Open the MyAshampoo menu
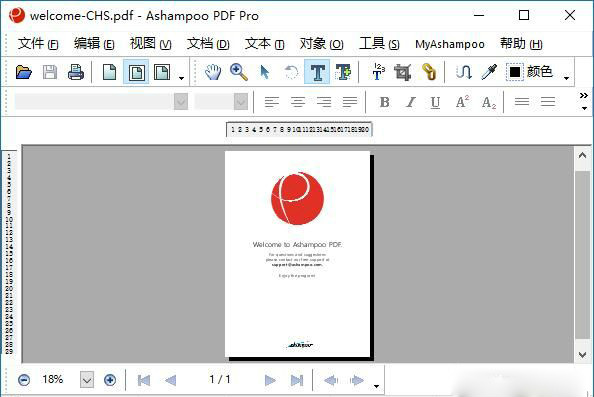Screen dimensions: 594x397 coord(450,44)
